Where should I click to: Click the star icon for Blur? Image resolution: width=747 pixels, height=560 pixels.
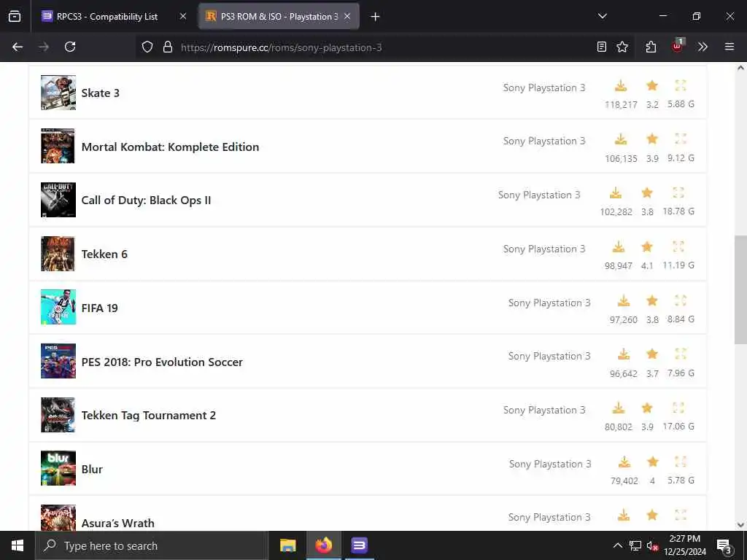coord(653,462)
